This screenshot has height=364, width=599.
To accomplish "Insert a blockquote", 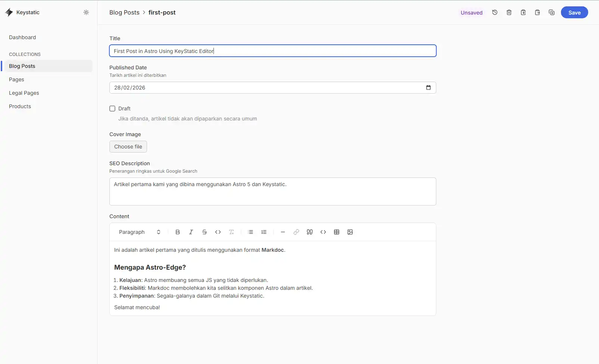I will tap(310, 232).
